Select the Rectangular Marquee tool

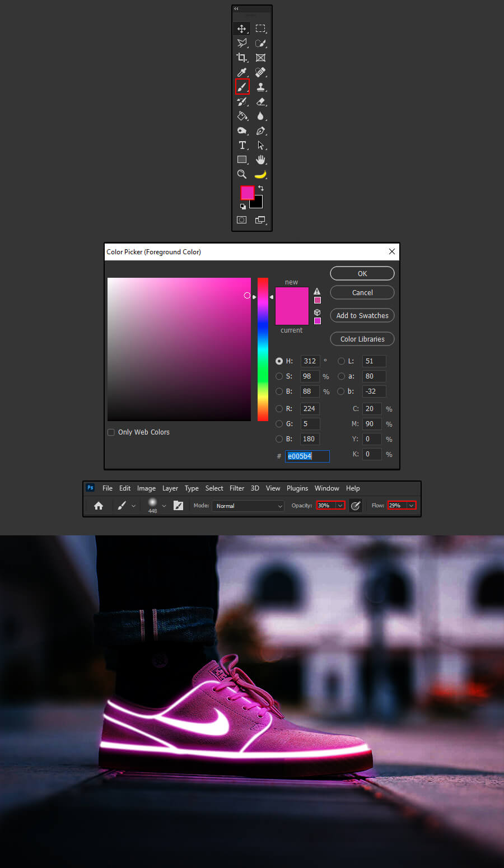tap(260, 29)
